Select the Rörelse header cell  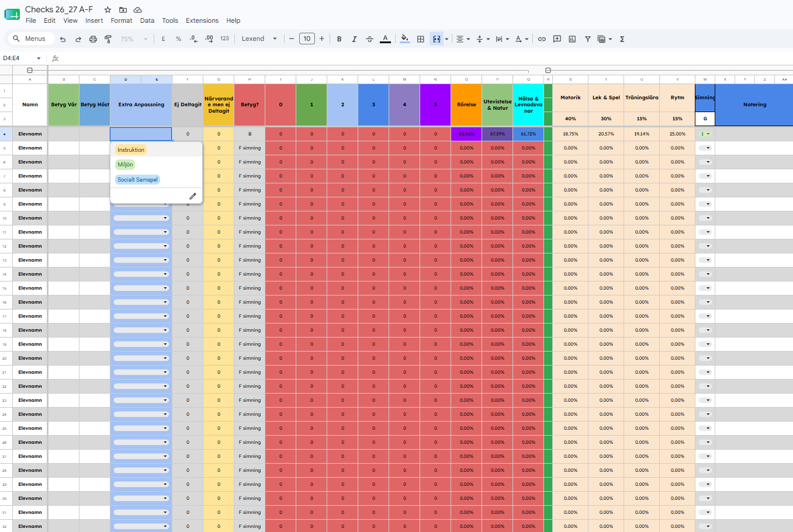[x=466, y=105]
